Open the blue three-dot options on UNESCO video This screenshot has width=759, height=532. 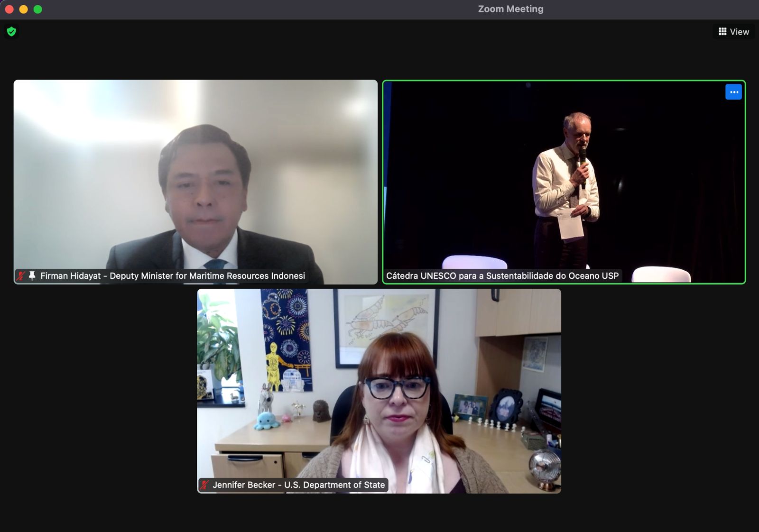[x=733, y=92]
